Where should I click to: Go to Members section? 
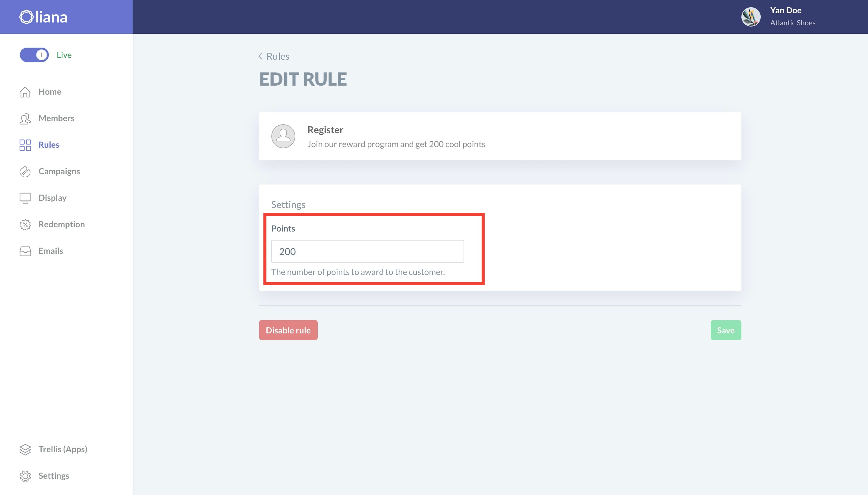point(56,118)
